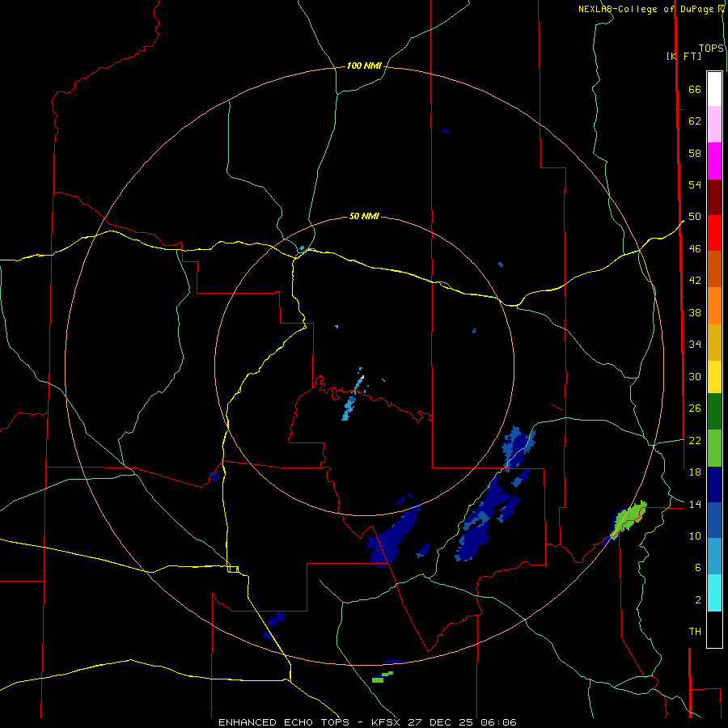Click the dark green legend swatch
This screenshot has width=728, height=728.
point(714,412)
